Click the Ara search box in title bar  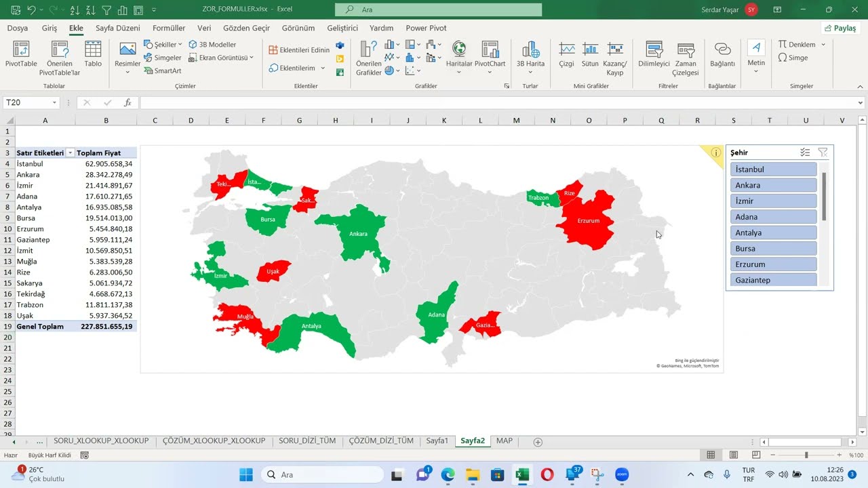click(x=438, y=9)
